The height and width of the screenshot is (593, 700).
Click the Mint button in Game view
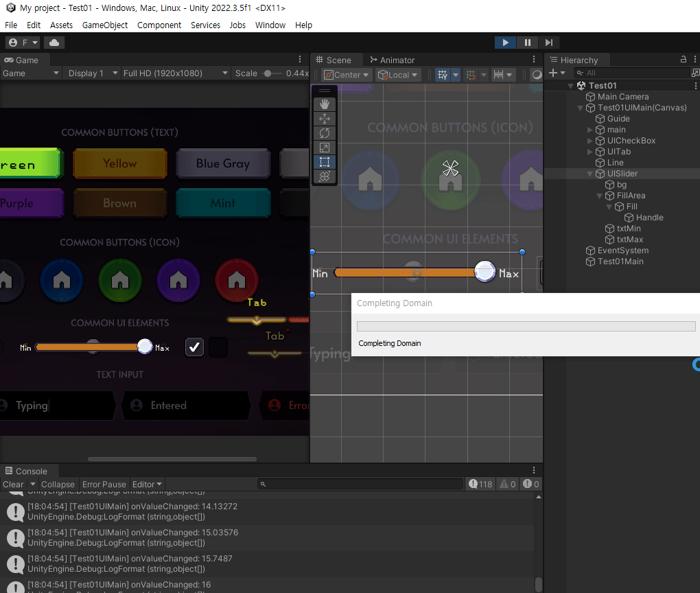coord(223,203)
